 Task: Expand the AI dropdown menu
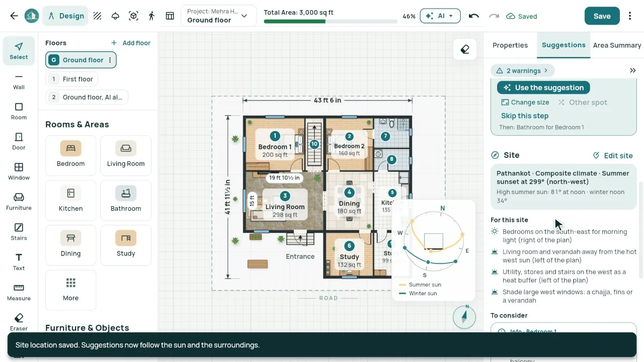440,16
